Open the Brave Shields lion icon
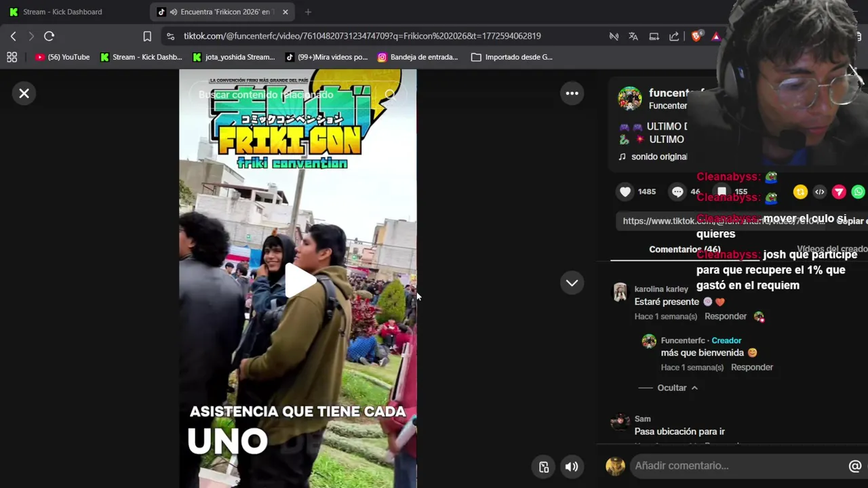This screenshot has width=868, height=488. click(696, 36)
